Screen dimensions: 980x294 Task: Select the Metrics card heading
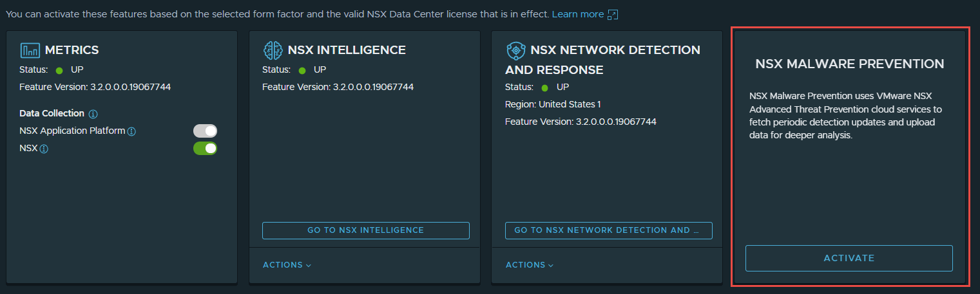pyautogui.click(x=72, y=50)
